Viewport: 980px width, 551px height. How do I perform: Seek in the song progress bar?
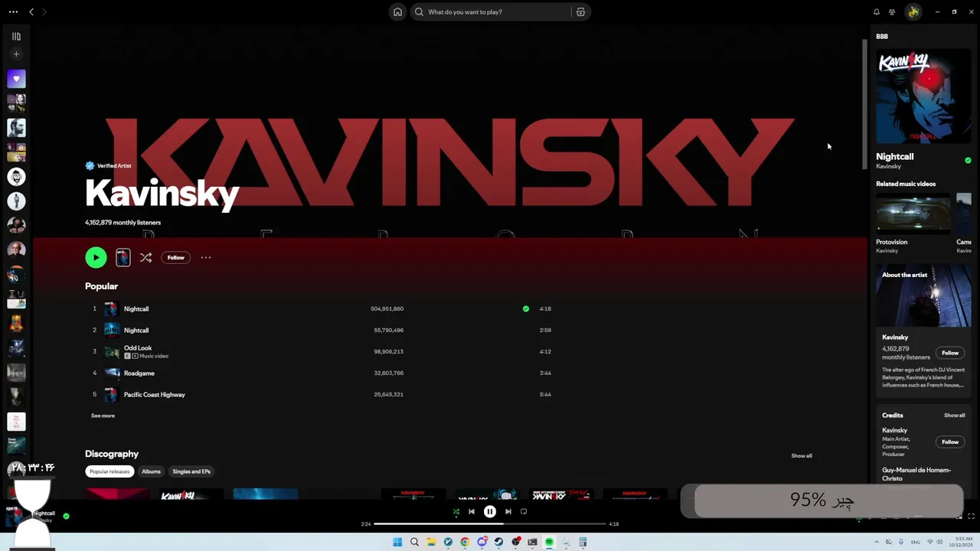(490, 524)
